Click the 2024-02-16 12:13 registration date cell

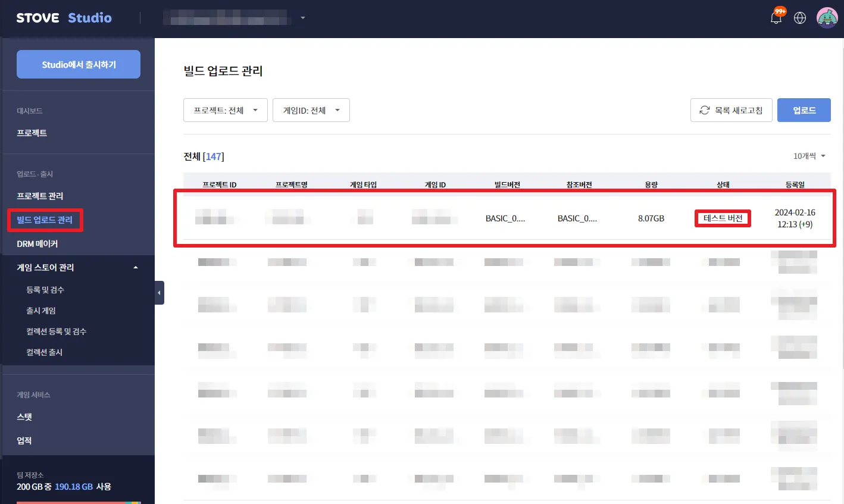coord(795,218)
